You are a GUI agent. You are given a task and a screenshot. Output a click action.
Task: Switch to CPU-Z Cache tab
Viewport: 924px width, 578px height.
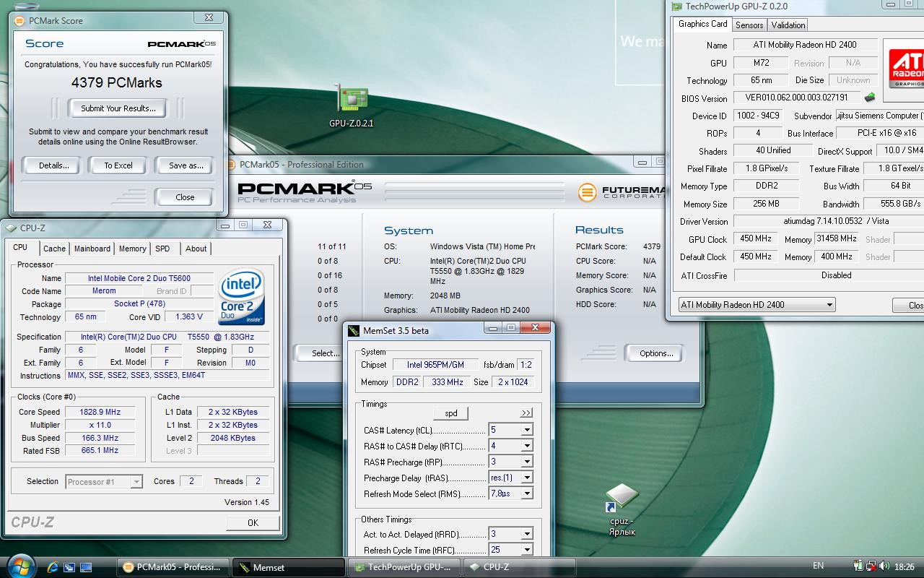(54, 249)
